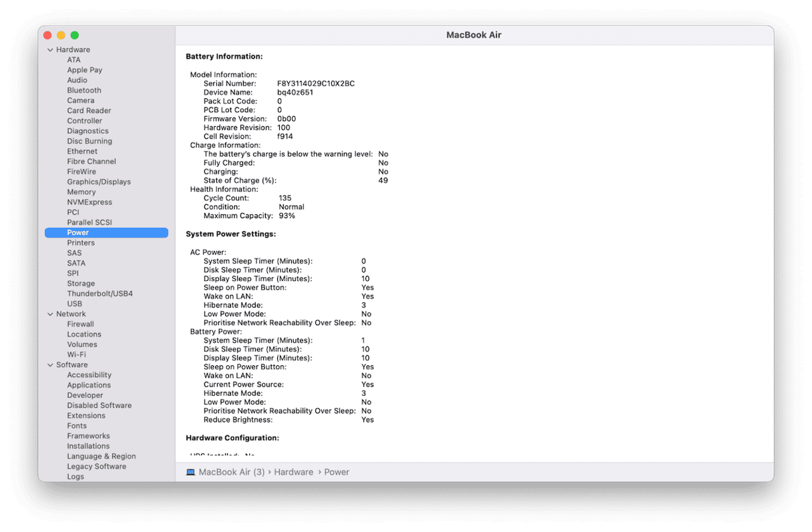Click the serial number F8Y3114029C10X2BC
The width and height of the screenshot is (812, 532).
coord(316,84)
